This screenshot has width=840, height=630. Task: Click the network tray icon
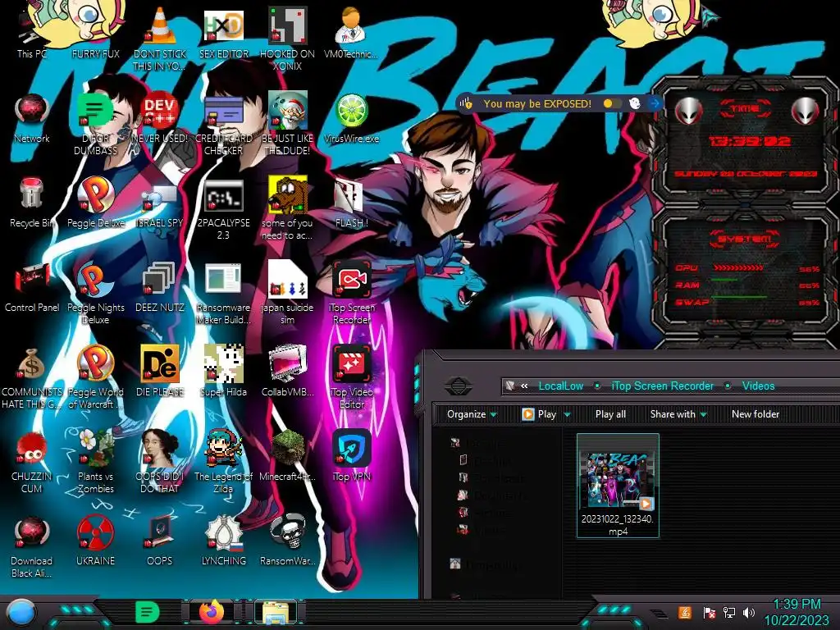[x=729, y=612]
